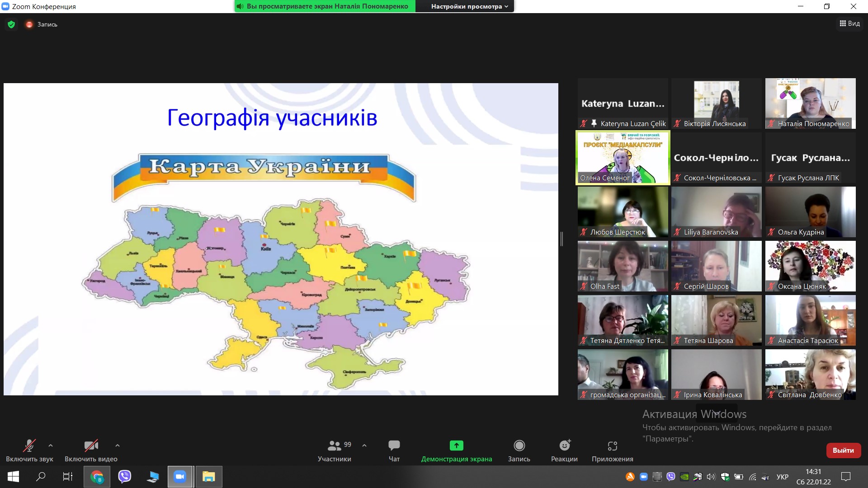This screenshot has height=488, width=868.
Task: Open clock showing 14:31 date flyout
Action: click(x=814, y=477)
